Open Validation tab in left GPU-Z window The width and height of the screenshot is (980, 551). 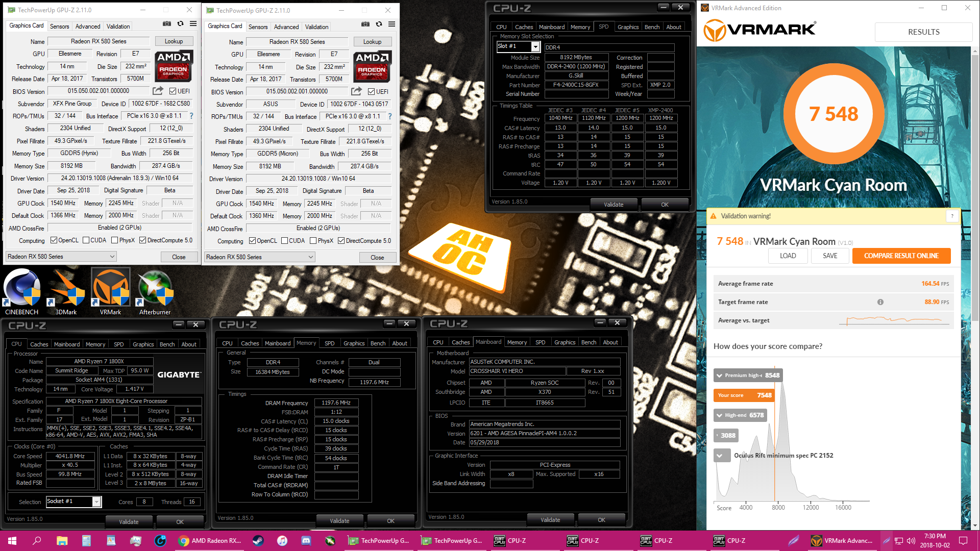tap(118, 27)
